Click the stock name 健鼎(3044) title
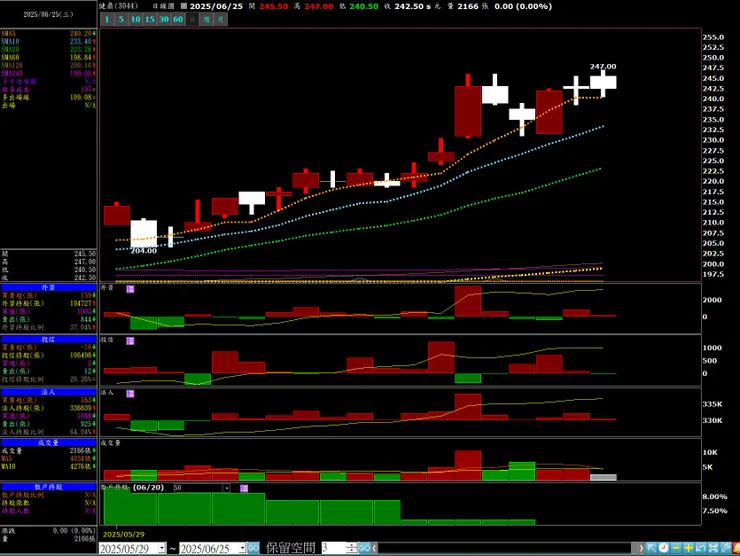 coord(118,6)
